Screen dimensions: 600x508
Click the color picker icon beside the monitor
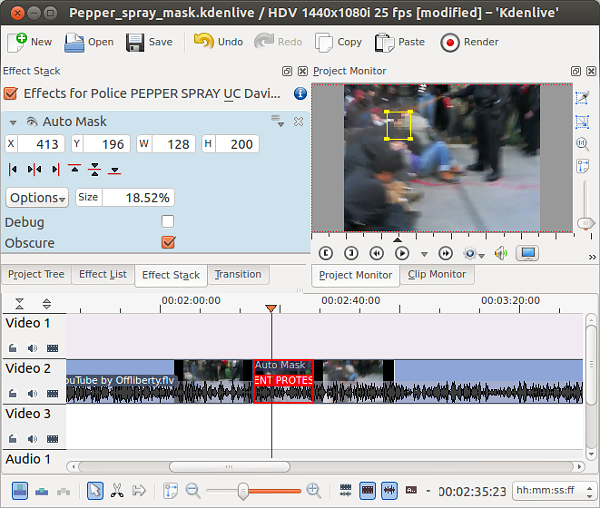pos(582,98)
